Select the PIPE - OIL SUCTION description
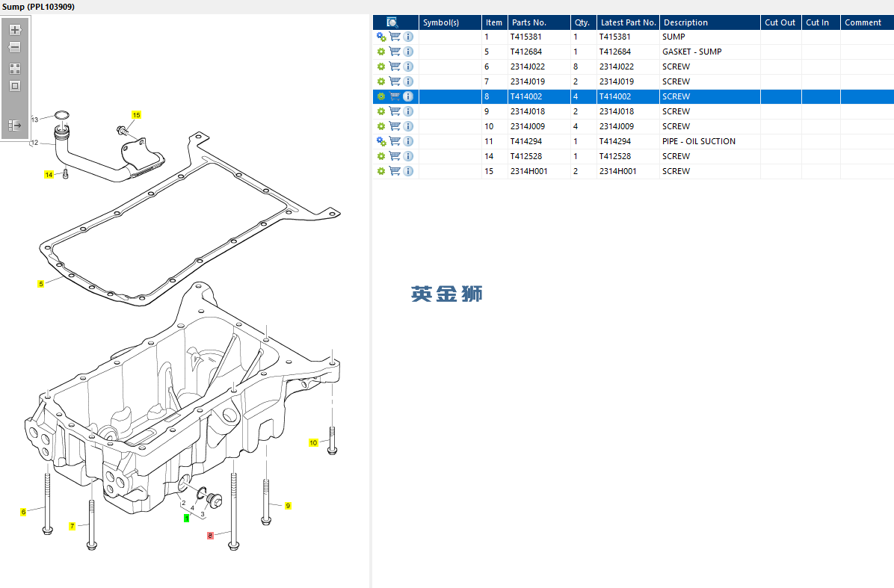 tap(698, 141)
